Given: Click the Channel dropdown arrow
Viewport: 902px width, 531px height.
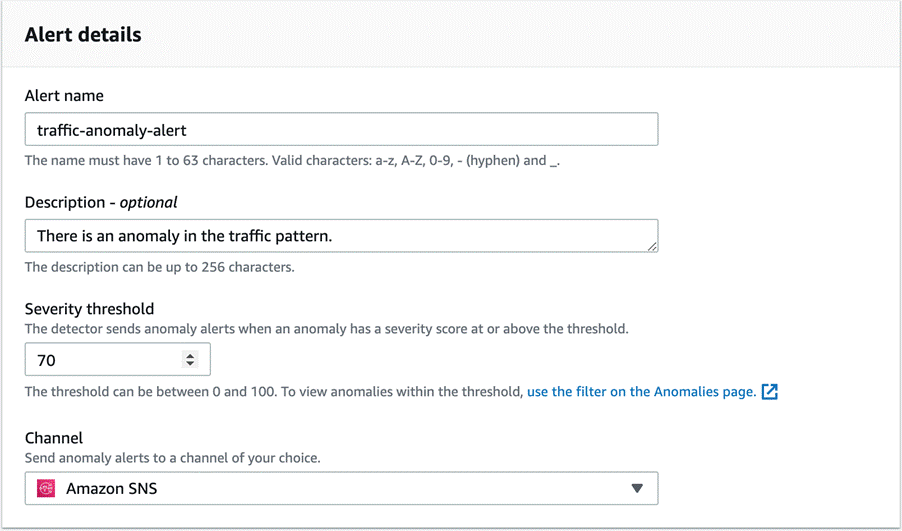Looking at the screenshot, I should tap(637, 489).
